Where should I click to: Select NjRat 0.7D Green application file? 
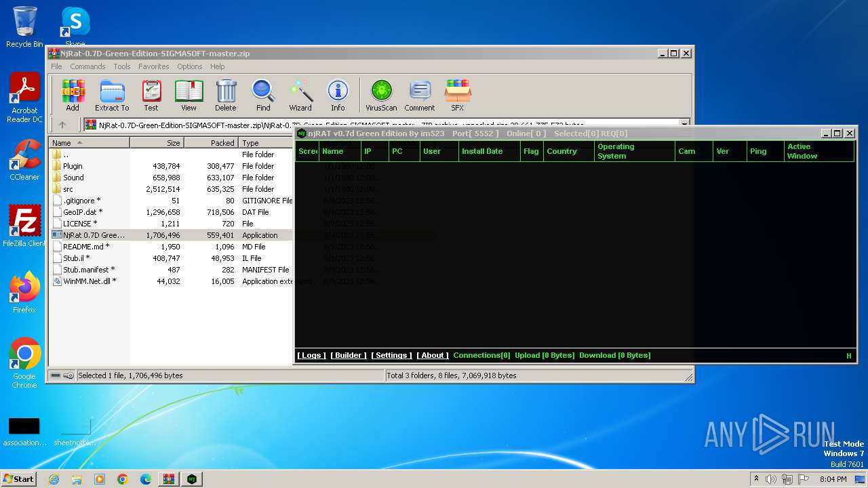pos(170,235)
